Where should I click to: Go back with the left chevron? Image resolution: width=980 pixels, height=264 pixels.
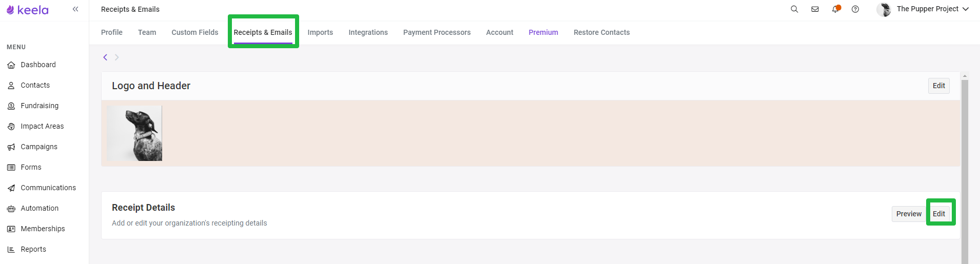(105, 57)
